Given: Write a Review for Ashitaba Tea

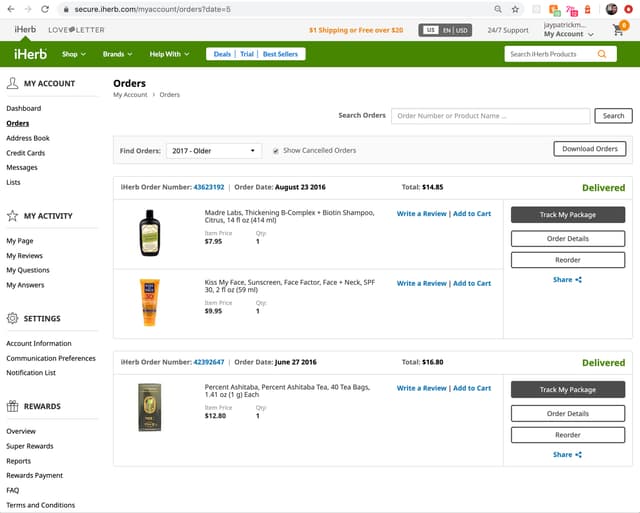Looking at the screenshot, I should [422, 388].
